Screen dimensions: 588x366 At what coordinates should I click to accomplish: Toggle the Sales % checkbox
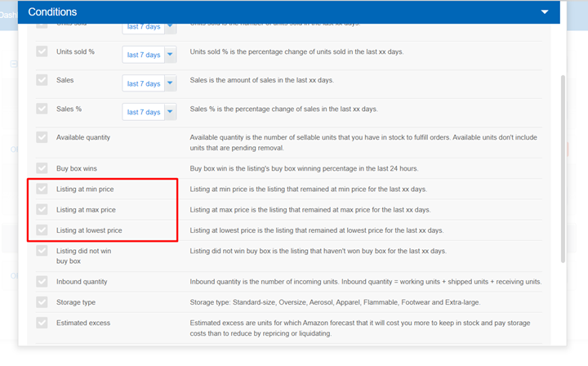pos(42,109)
